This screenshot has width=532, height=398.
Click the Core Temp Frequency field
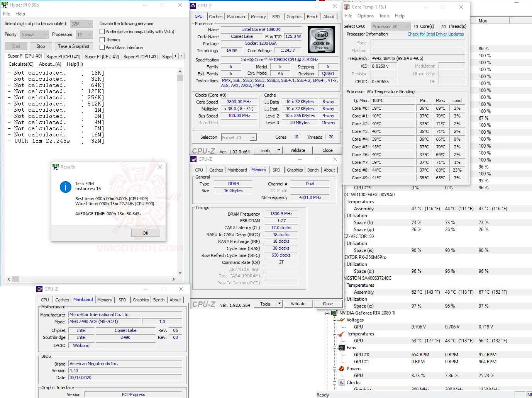click(419, 58)
